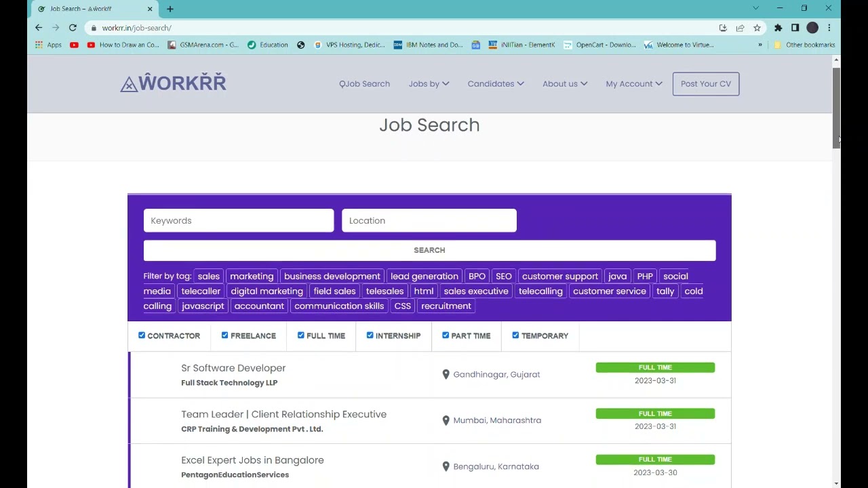Uncheck the Part Time checkbox
This screenshot has height=488, width=868.
(446, 335)
